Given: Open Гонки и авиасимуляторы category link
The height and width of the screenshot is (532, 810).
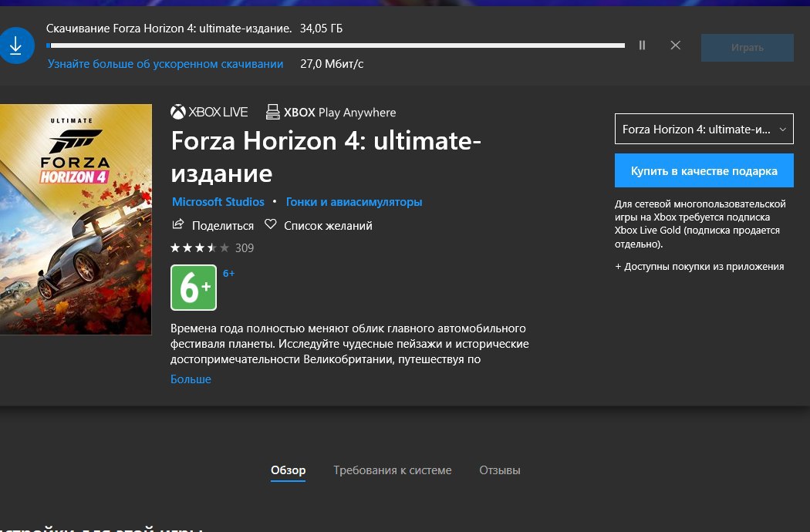Looking at the screenshot, I should click(354, 202).
